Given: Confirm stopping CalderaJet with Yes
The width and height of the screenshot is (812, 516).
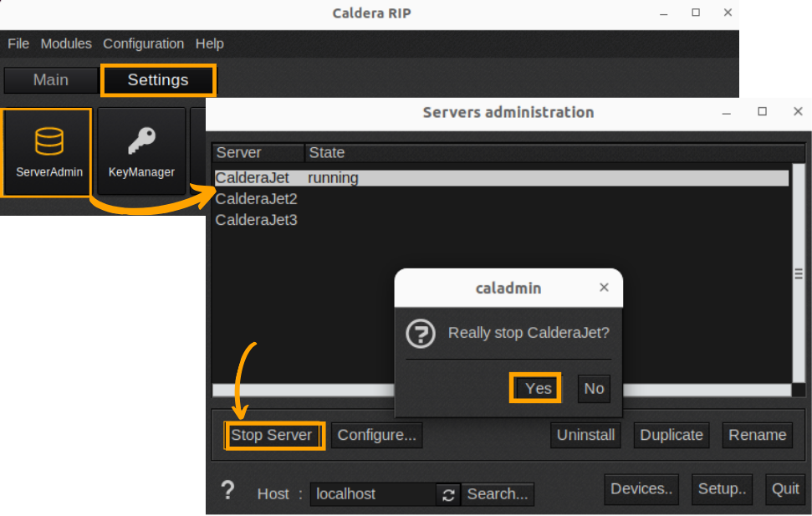Looking at the screenshot, I should click(535, 387).
